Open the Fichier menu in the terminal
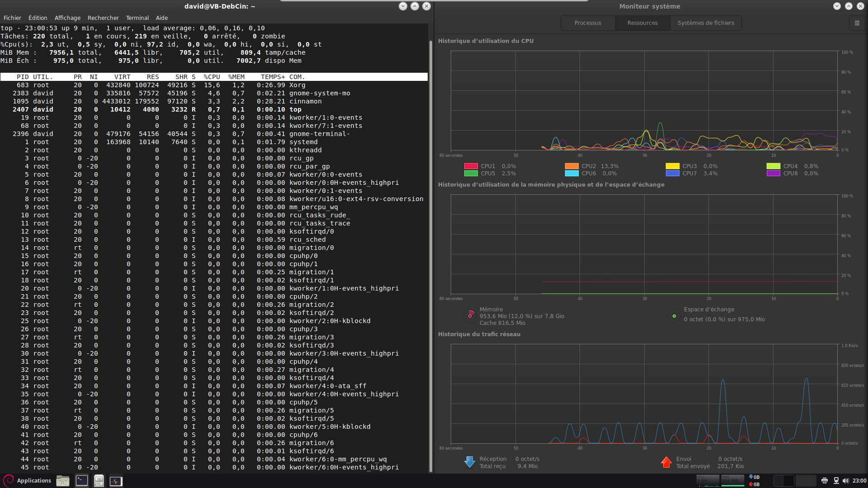The width and height of the screenshot is (868, 488). point(12,18)
